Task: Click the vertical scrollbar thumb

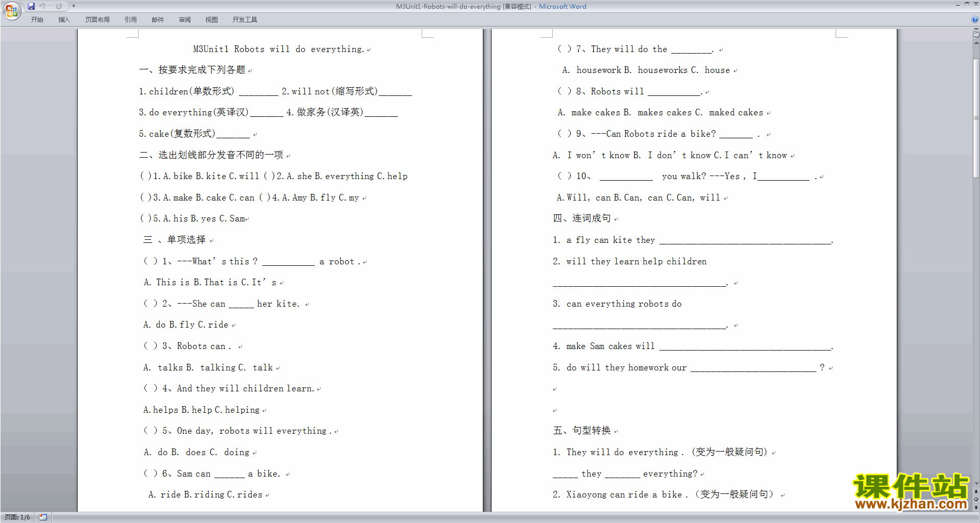Action: pyautogui.click(x=976, y=118)
